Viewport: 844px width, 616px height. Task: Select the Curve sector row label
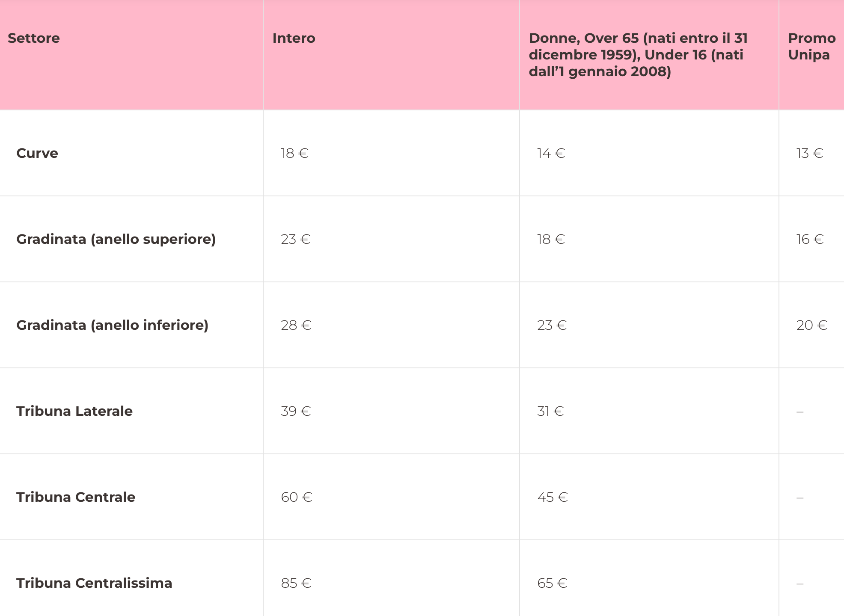tap(37, 153)
